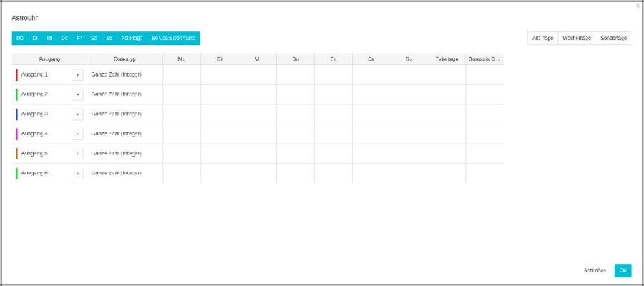The image size is (644, 286).
Task: Switch to the Sondertage filter
Action: (613, 38)
